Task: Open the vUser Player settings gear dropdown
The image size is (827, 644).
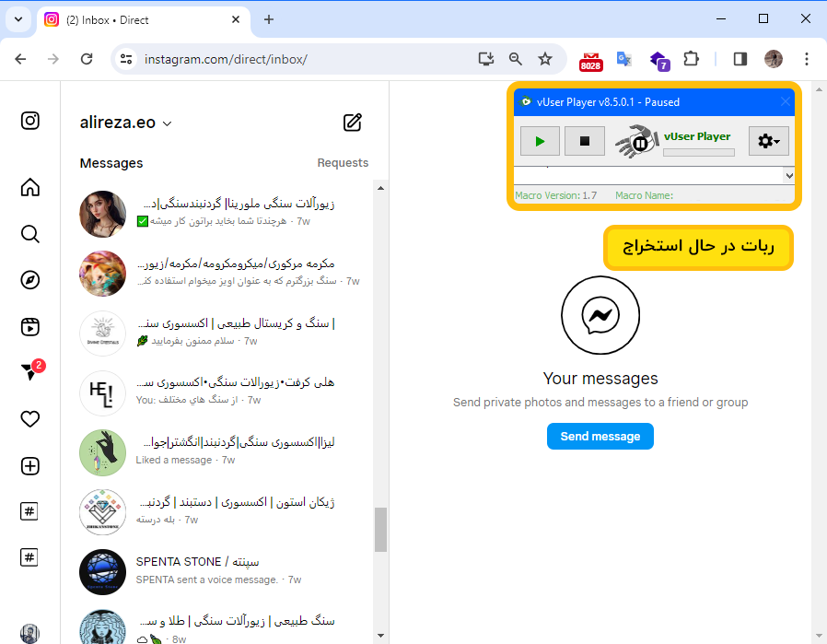Action: (x=768, y=141)
